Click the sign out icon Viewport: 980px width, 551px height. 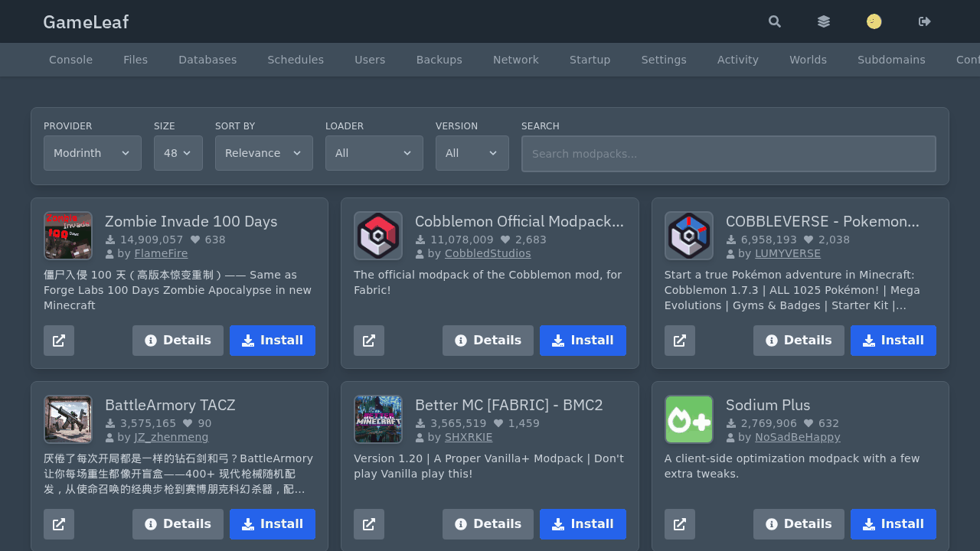pyautogui.click(x=925, y=21)
